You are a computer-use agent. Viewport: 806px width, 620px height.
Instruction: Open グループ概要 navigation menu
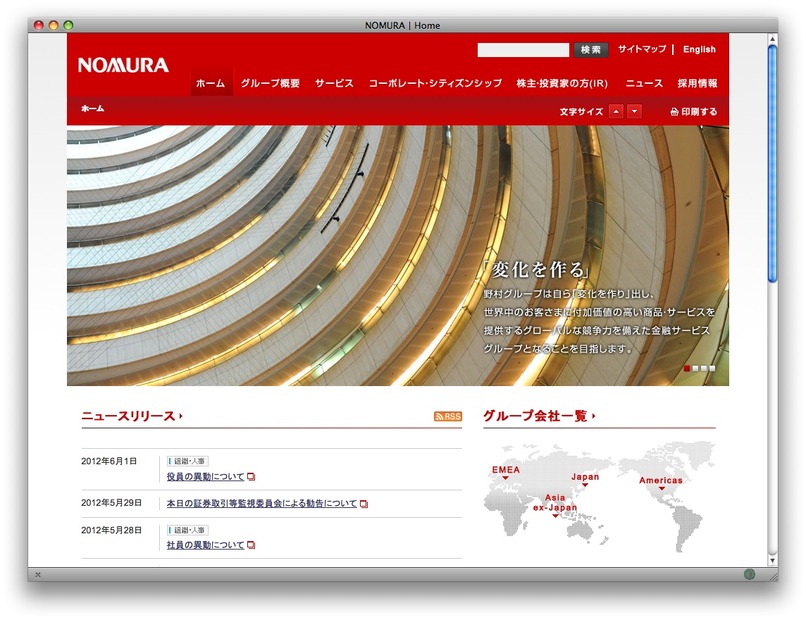pyautogui.click(x=270, y=83)
